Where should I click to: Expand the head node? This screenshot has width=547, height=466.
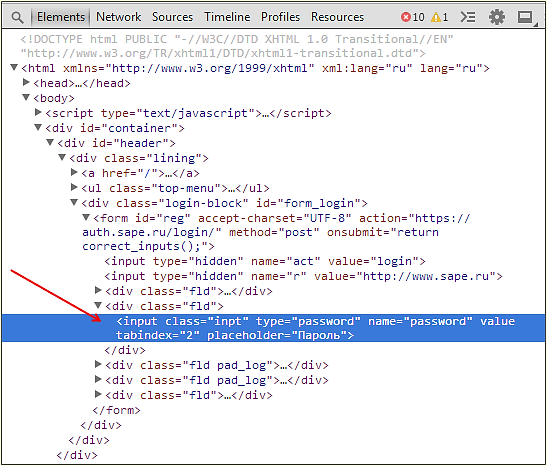coord(26,82)
